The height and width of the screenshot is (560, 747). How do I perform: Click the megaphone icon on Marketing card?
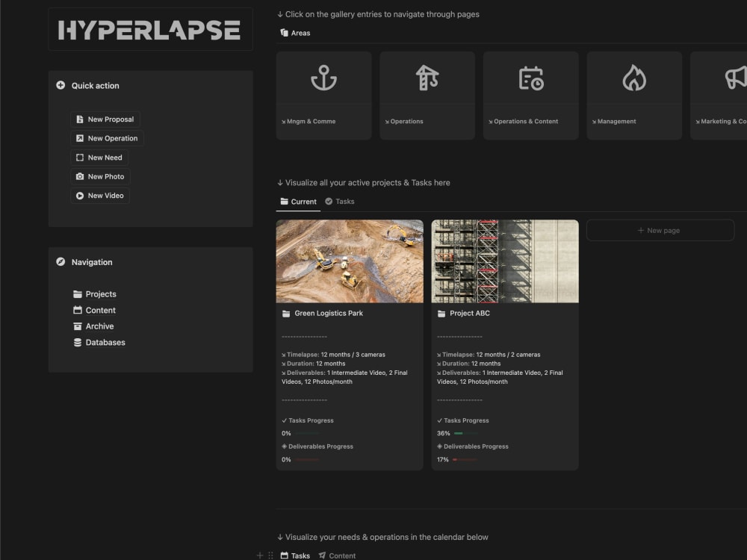[x=736, y=78]
